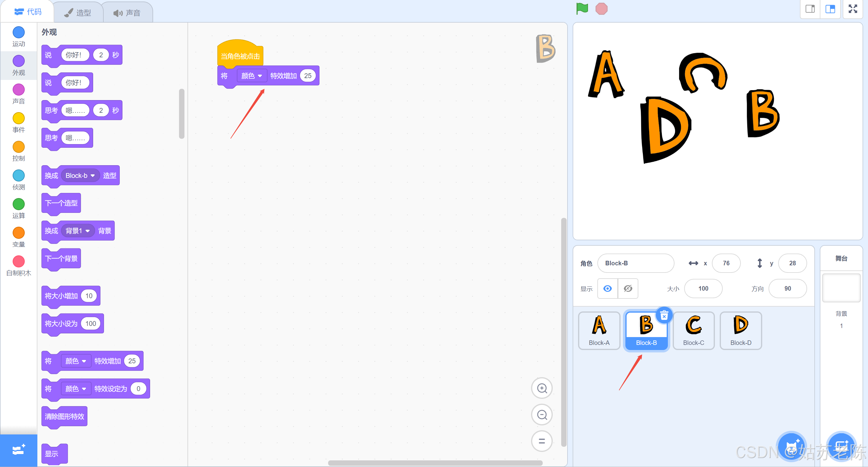The width and height of the screenshot is (868, 467).
Task: Open the 声音 tab
Action: click(x=127, y=13)
